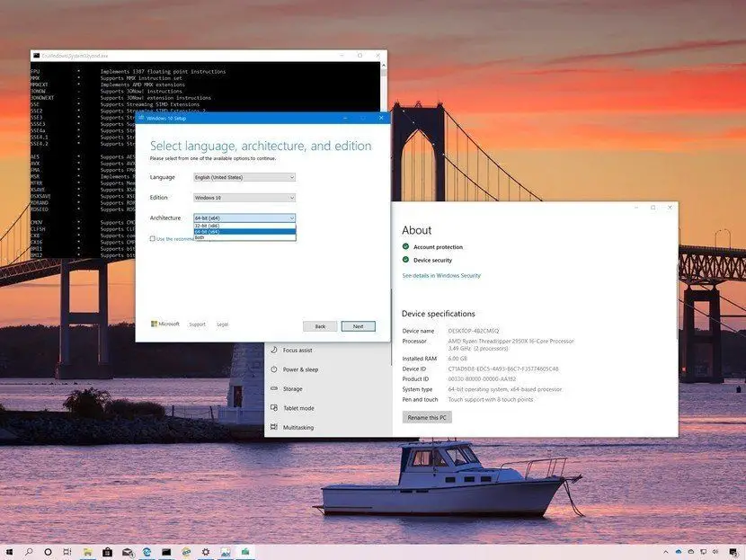Screen dimensions: 746x560
Task: Open Tablet mode settings page
Action: (x=298, y=408)
